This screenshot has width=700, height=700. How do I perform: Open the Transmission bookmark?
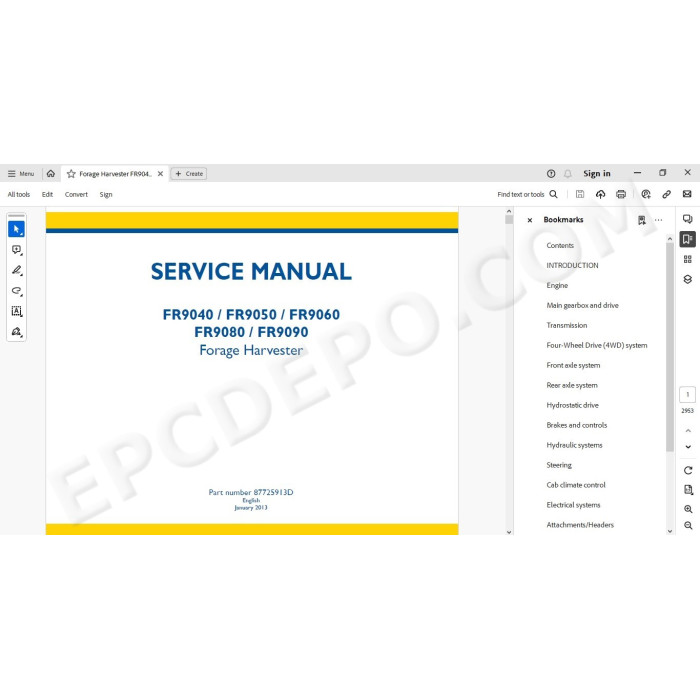pos(567,325)
